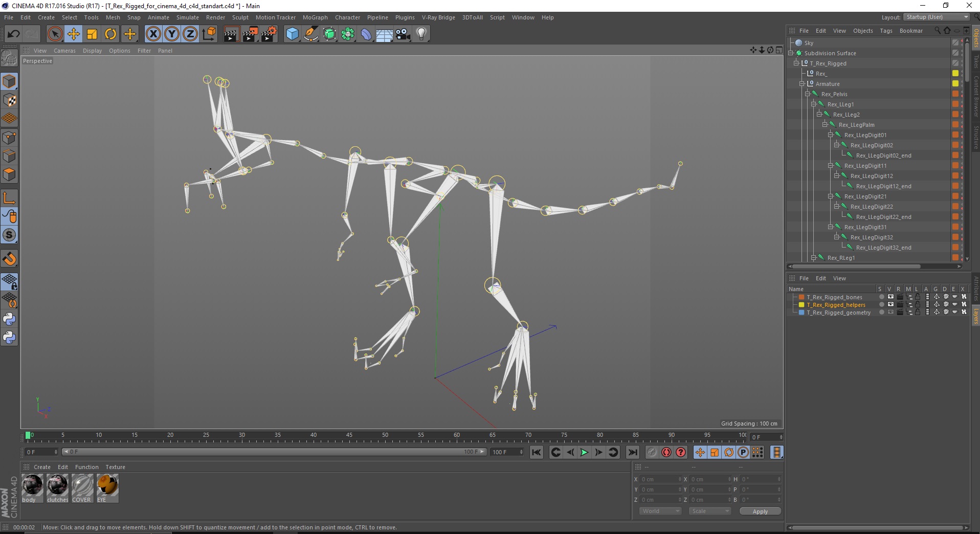980x534 pixels.
Task: Go to start of animation
Action: point(536,452)
